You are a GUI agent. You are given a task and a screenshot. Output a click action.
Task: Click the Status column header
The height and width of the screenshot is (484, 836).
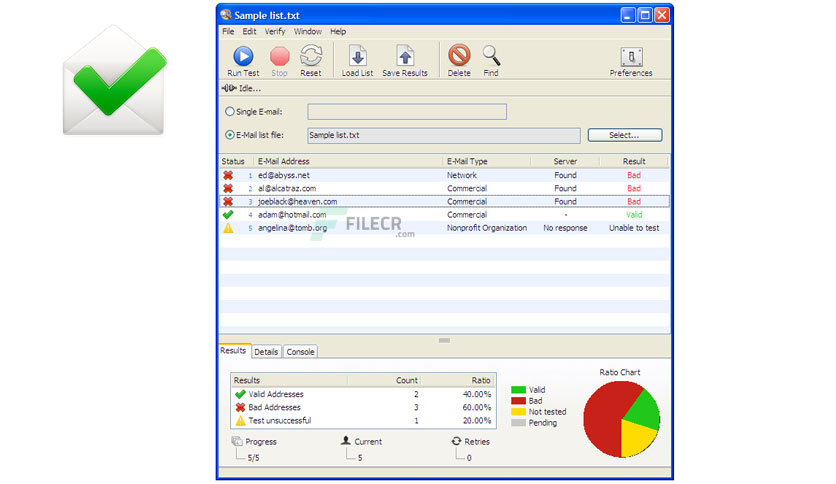point(236,161)
